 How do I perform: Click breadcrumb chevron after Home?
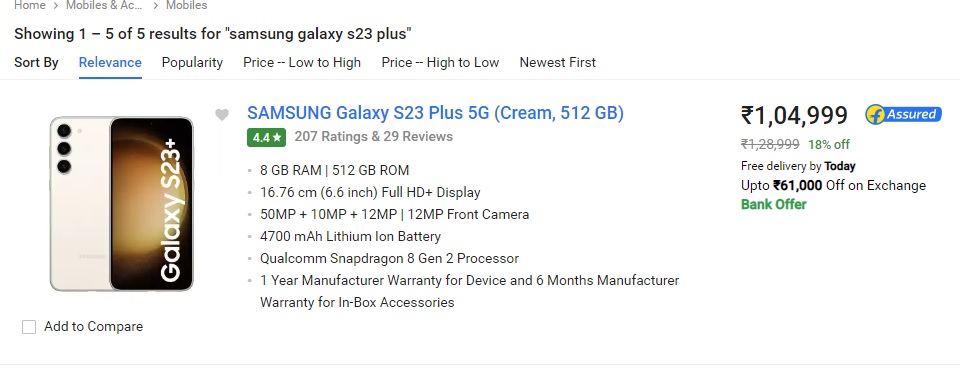(x=56, y=6)
